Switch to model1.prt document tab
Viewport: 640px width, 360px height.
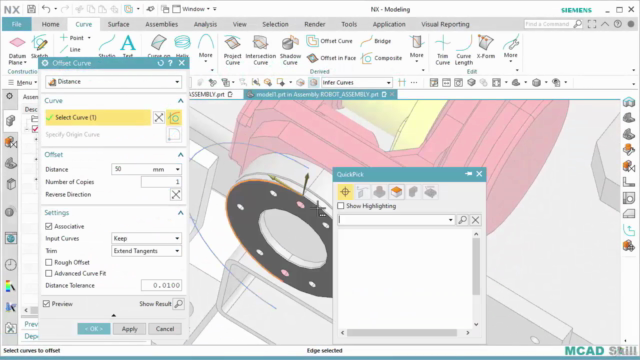317,94
